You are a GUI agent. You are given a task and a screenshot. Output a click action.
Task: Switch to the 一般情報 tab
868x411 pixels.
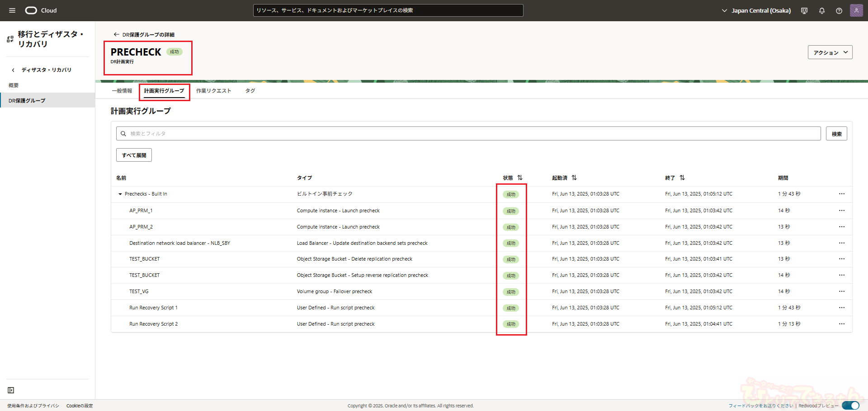(x=122, y=91)
